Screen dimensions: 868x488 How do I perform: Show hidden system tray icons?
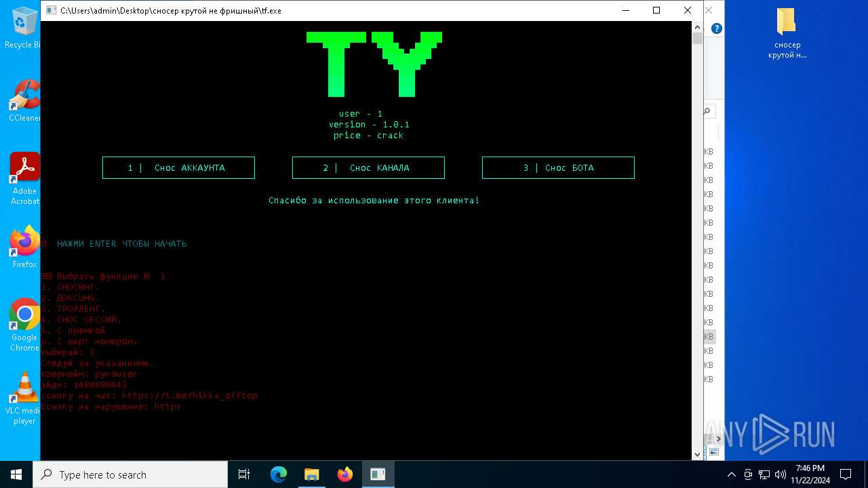click(x=731, y=474)
